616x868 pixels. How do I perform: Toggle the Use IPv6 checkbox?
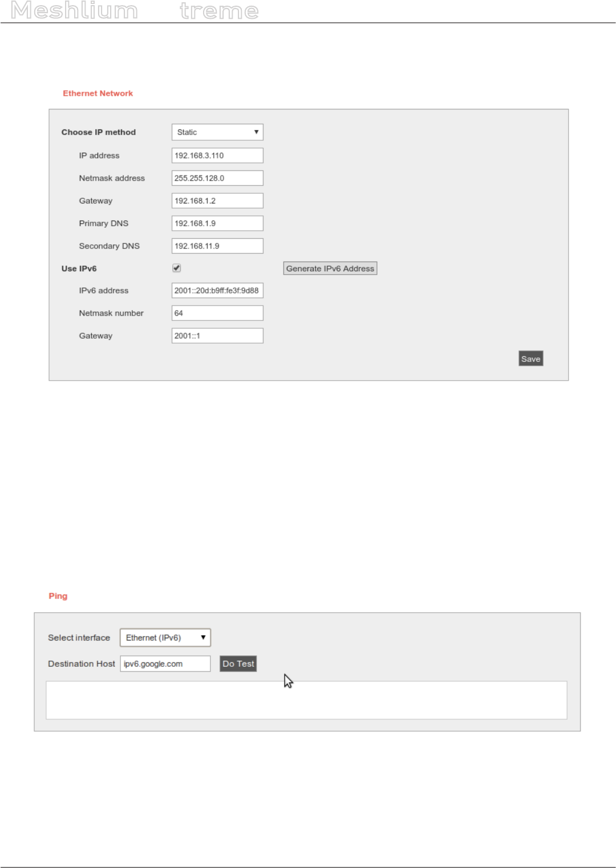[177, 268]
